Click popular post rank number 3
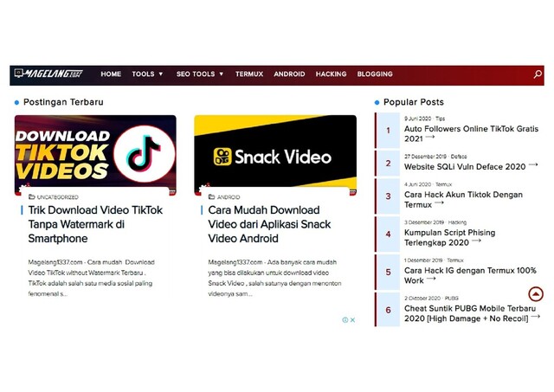 pos(388,196)
